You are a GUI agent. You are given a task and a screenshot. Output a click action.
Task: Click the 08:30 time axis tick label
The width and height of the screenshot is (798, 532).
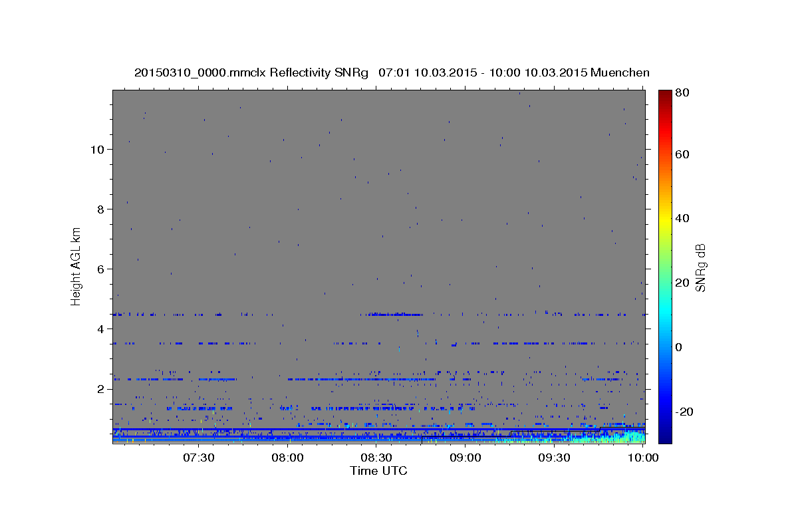pos(376,458)
